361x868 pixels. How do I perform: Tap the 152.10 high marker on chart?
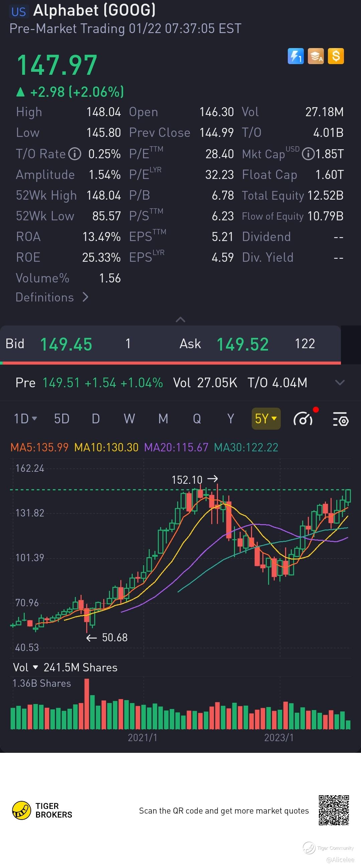point(195,479)
